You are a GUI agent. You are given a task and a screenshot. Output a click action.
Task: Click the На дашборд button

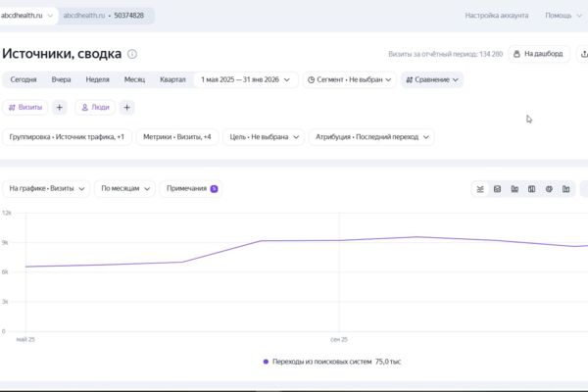point(539,54)
